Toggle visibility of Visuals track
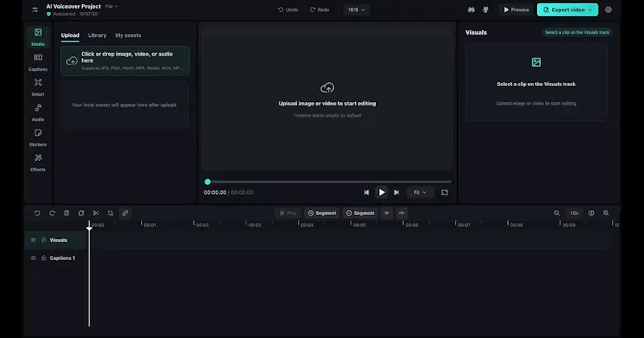 (33, 240)
